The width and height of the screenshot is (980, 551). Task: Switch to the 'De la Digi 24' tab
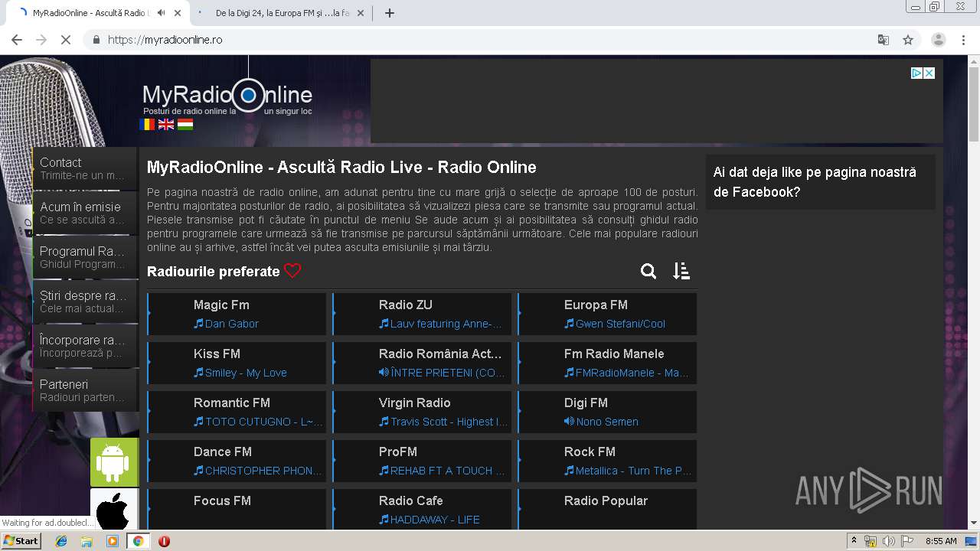click(283, 13)
